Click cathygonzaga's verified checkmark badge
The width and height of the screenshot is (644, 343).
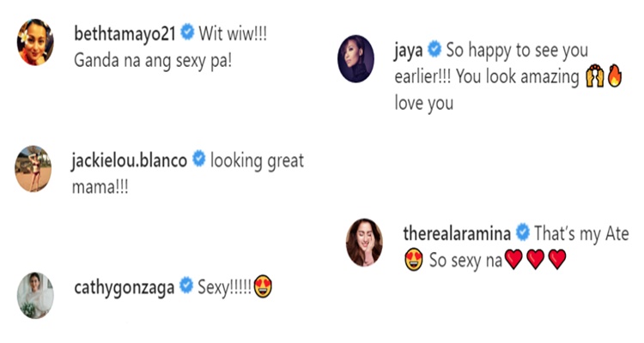(x=185, y=286)
